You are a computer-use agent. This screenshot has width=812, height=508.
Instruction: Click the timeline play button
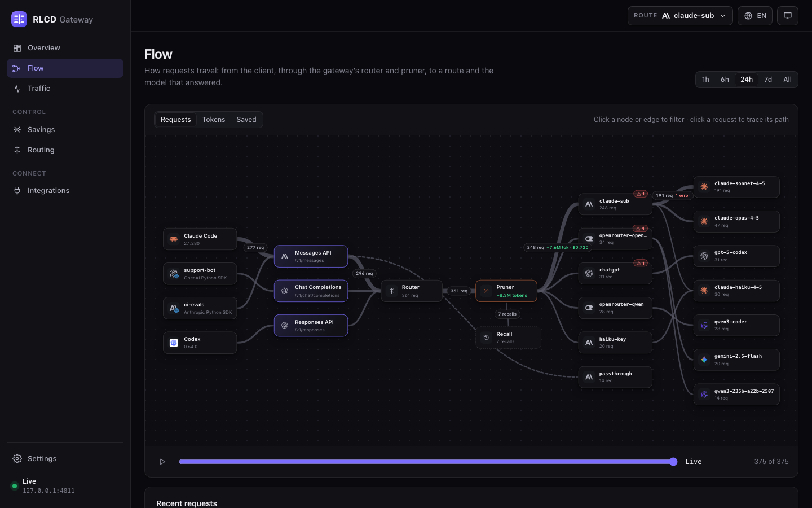coord(162,462)
